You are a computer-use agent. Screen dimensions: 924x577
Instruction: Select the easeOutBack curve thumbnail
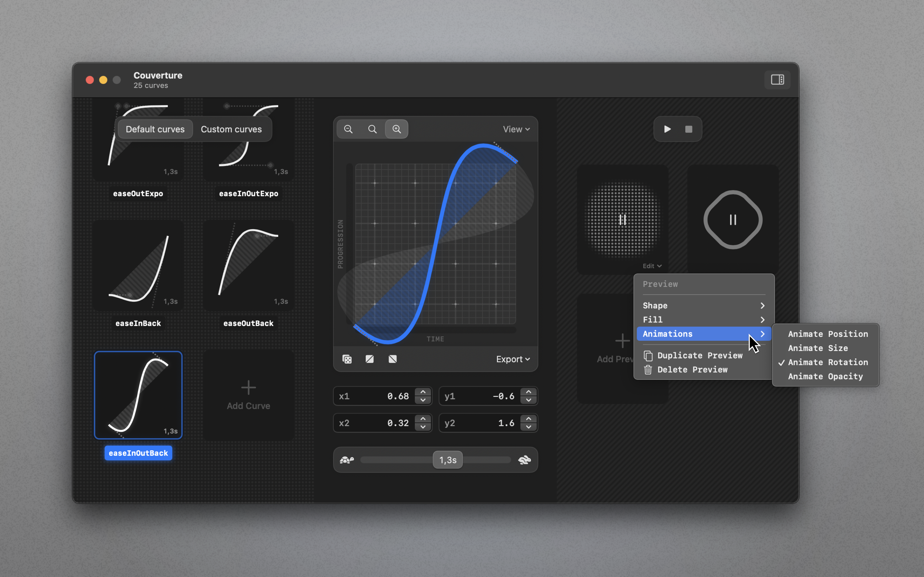pyautogui.click(x=248, y=265)
